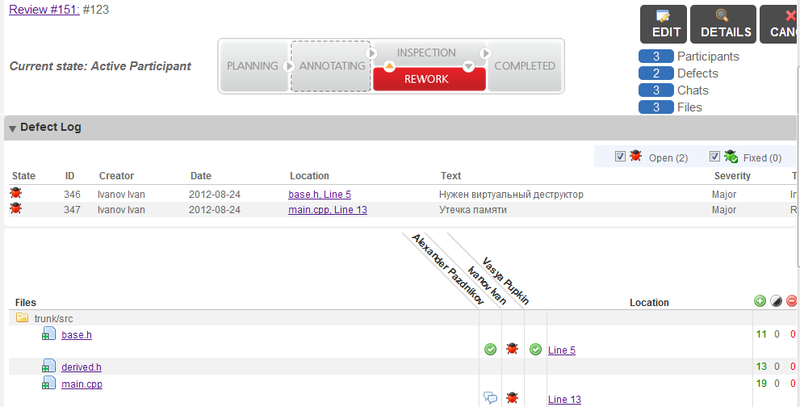Click added lines count 11 for base.h
Viewport: 800px width, 407px height.
(x=761, y=335)
